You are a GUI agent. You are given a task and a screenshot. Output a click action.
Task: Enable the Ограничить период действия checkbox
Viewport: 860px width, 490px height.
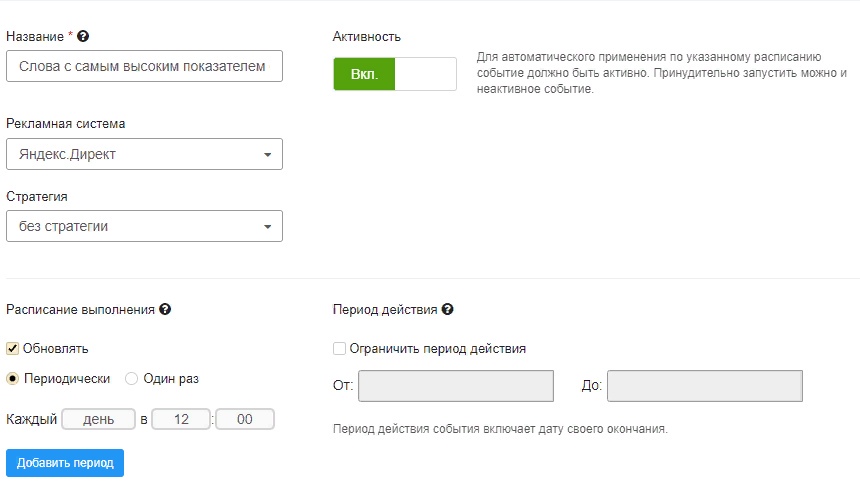[340, 349]
